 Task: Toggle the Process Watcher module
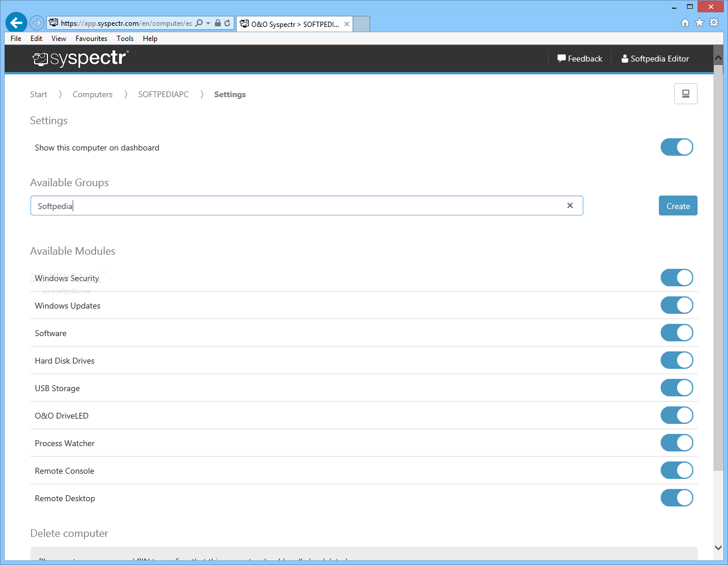(677, 443)
